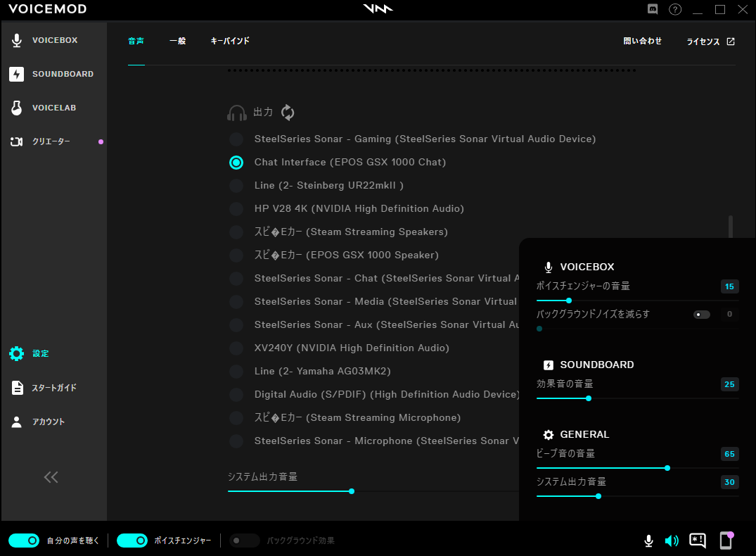Select Line Yamaha AG03MK2 output
756x556 pixels.
click(x=236, y=372)
